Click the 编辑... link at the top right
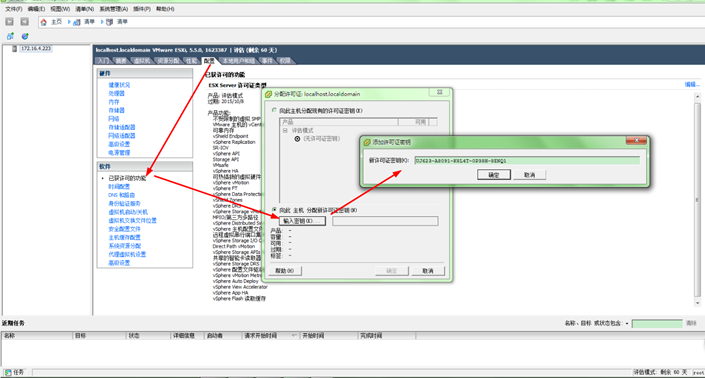Screen dimensions: 705x378 point(692,84)
